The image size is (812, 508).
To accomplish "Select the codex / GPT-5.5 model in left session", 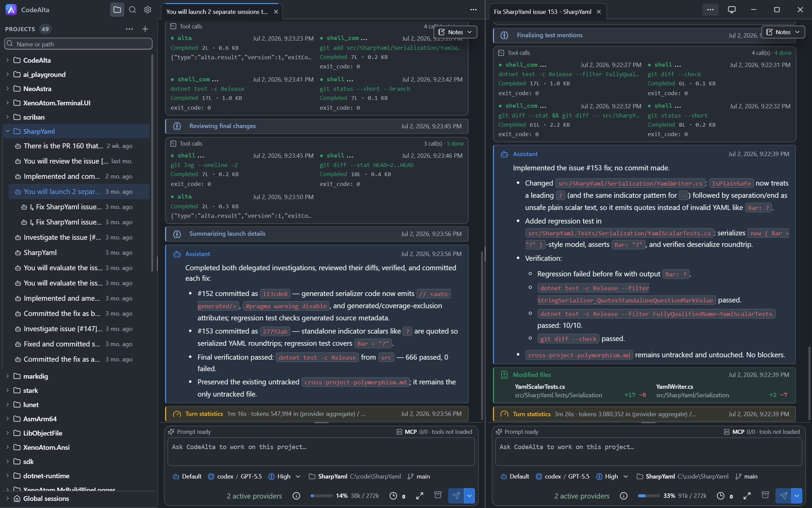I will coord(235,477).
